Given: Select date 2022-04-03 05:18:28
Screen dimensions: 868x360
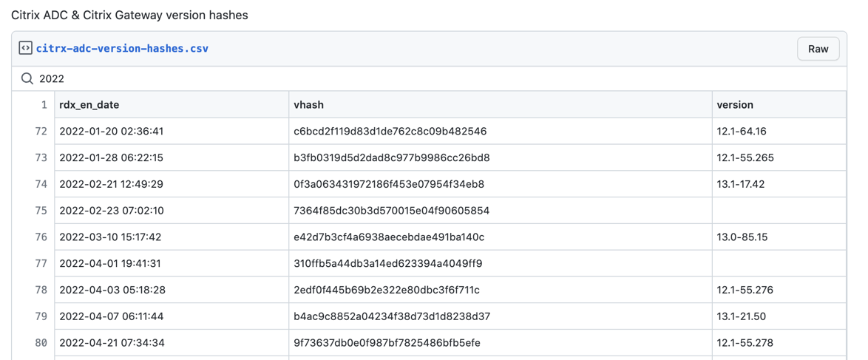Looking at the screenshot, I should point(111,290).
